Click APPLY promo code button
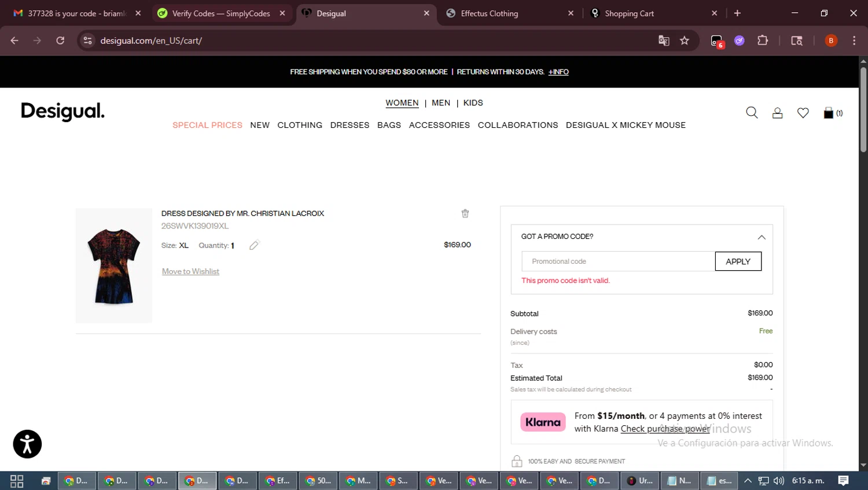 click(738, 261)
